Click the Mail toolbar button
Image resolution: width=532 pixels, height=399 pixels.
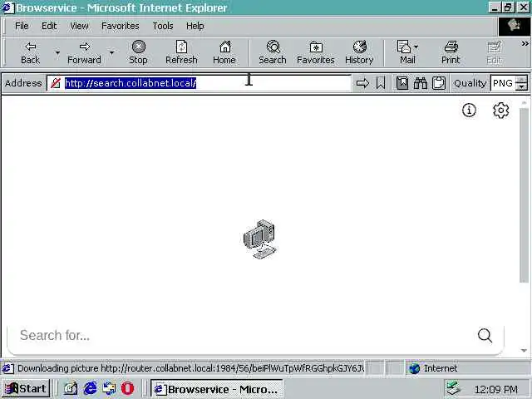(405, 52)
